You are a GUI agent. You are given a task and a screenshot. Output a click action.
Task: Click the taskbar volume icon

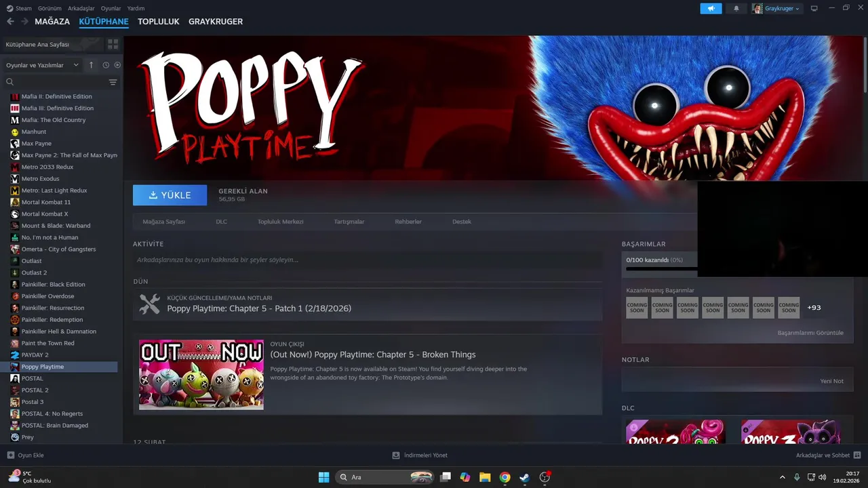[x=823, y=476]
